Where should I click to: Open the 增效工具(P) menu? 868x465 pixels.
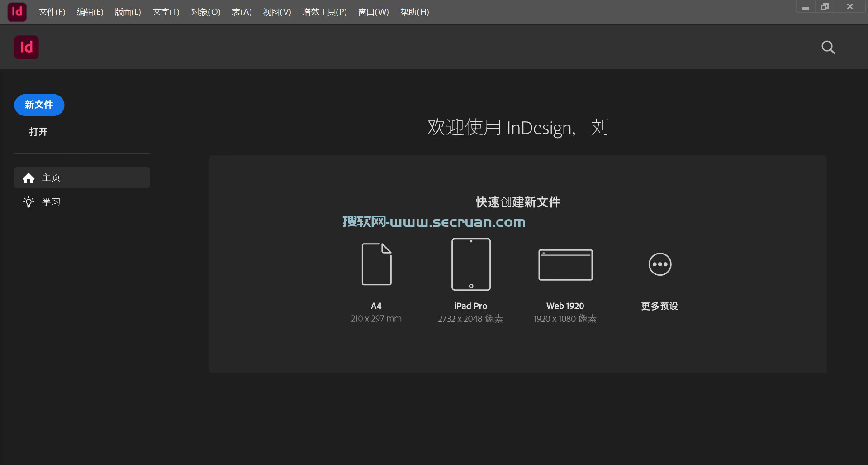(x=324, y=12)
